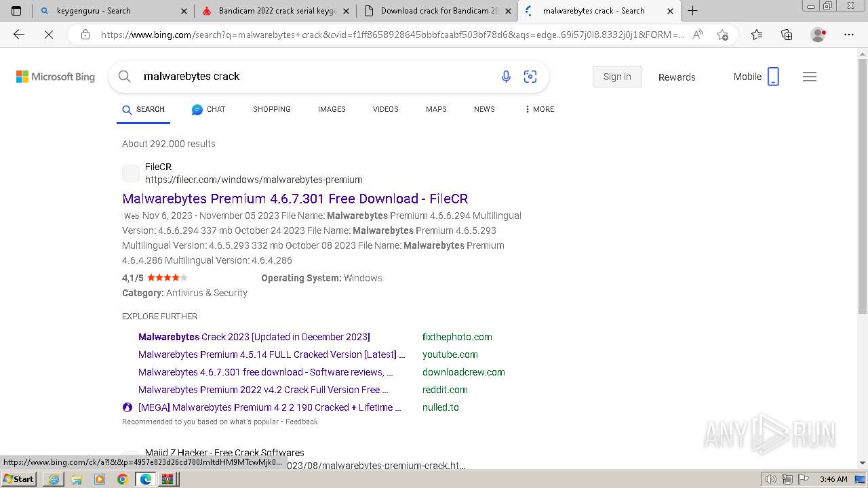Open a new tab

pyautogui.click(x=692, y=11)
